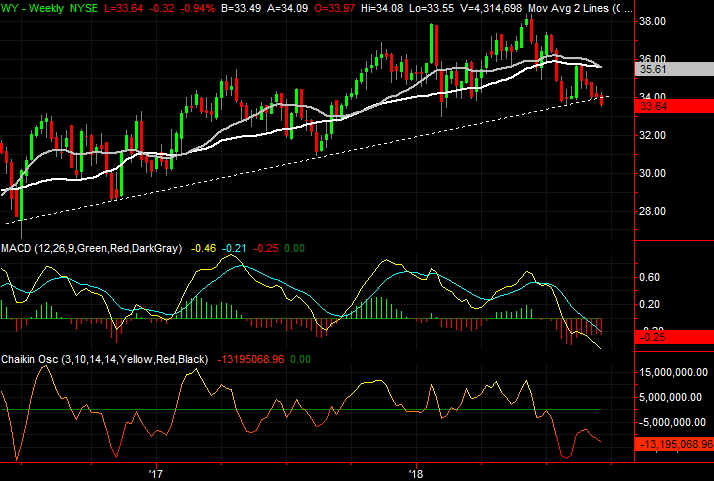This screenshot has height=481, width=714.
Task: Click the -5,000,000.00 Chaikin axis label
Action: [x=673, y=422]
